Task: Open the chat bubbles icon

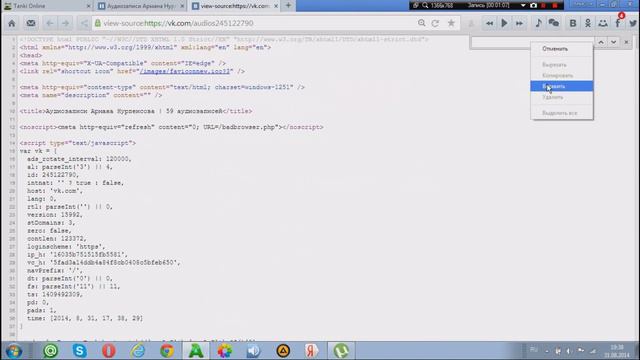Action: 554,23
